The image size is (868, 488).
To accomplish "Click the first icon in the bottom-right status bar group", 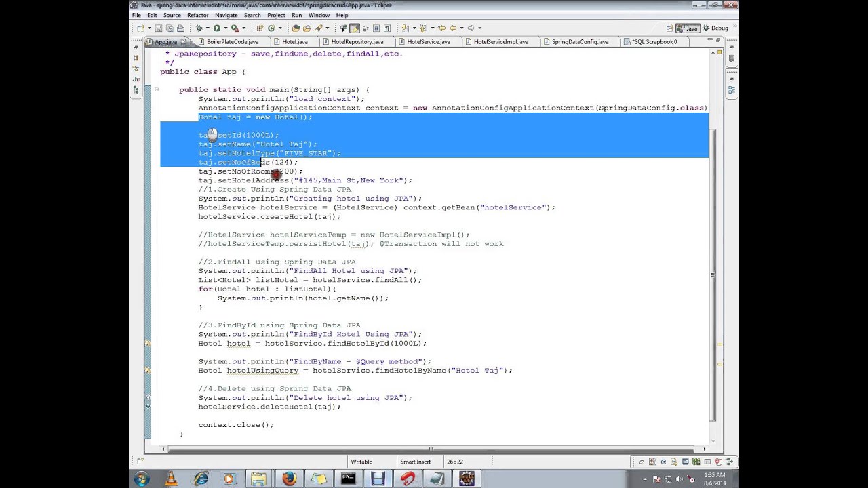I will point(642,462).
